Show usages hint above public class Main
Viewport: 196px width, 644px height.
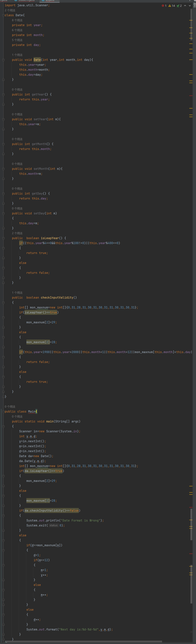coord(10,407)
